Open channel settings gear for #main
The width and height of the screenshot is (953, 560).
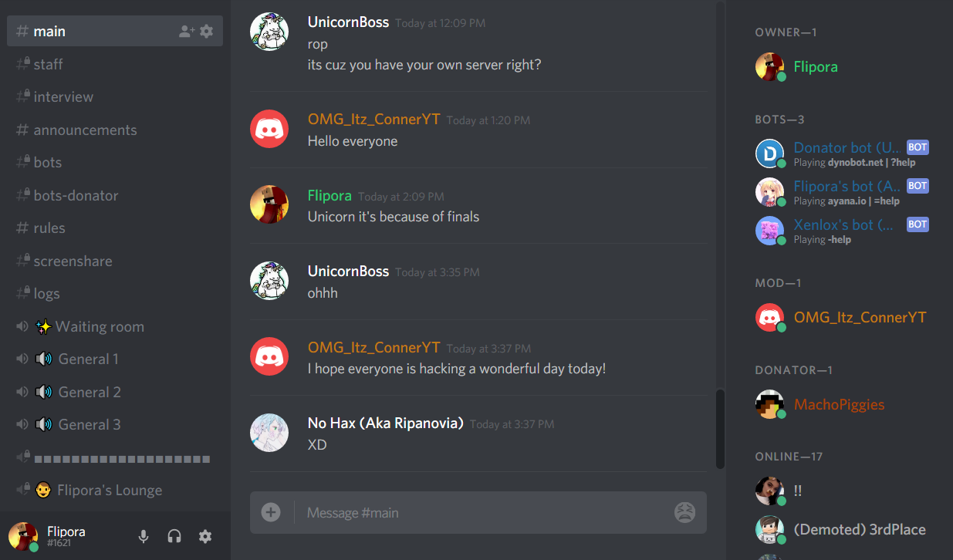point(206,32)
